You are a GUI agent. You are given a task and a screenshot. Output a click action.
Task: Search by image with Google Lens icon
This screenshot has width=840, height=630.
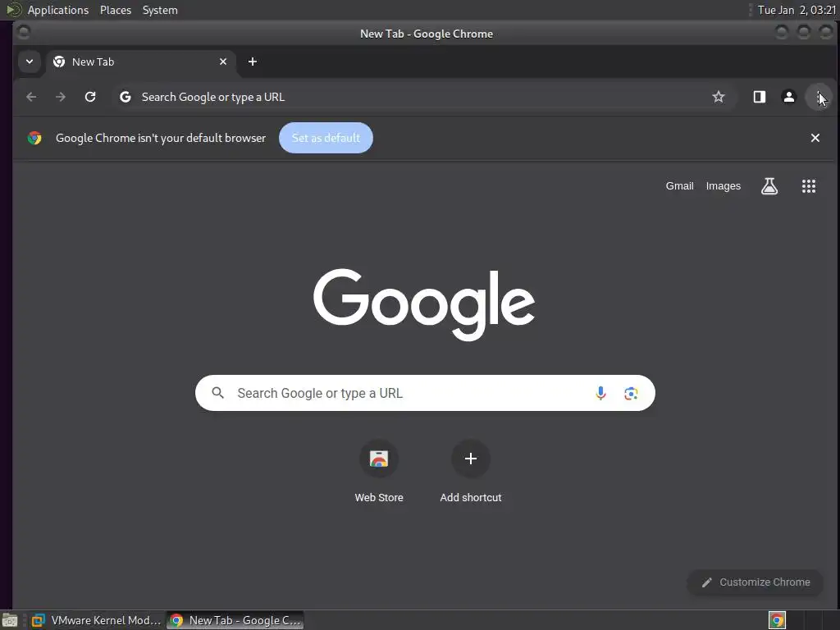tap(631, 393)
